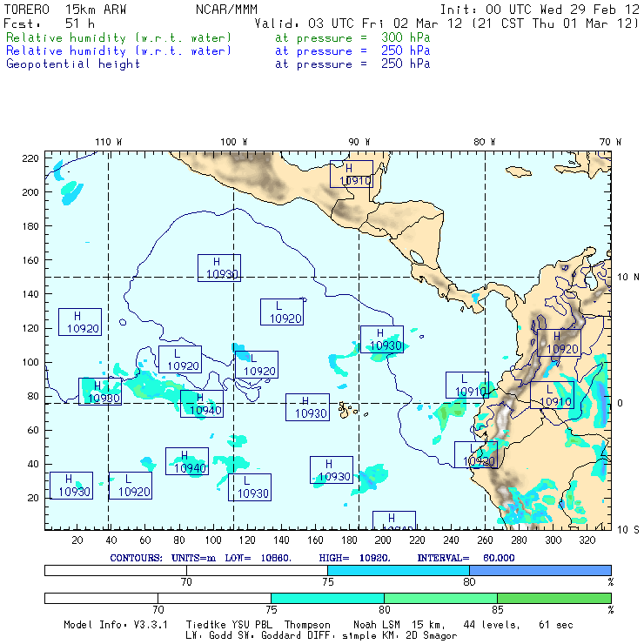Click the 'KM: 2D Smagor' text

[418, 636]
